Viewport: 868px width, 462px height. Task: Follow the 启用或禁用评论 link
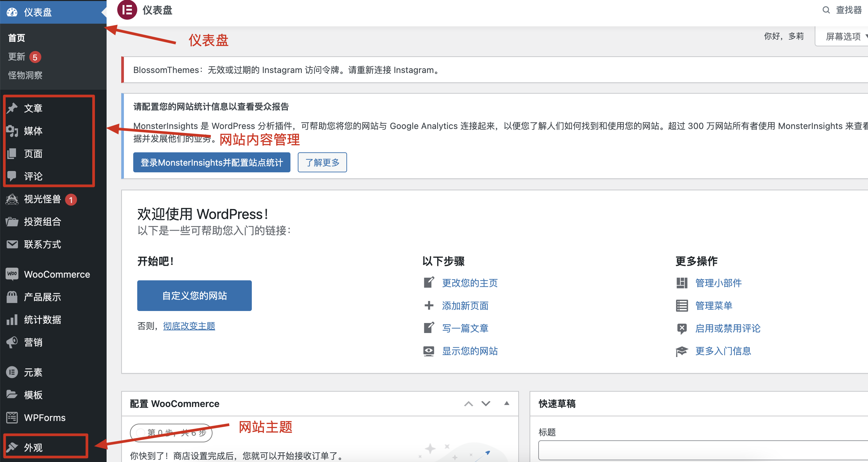point(728,328)
